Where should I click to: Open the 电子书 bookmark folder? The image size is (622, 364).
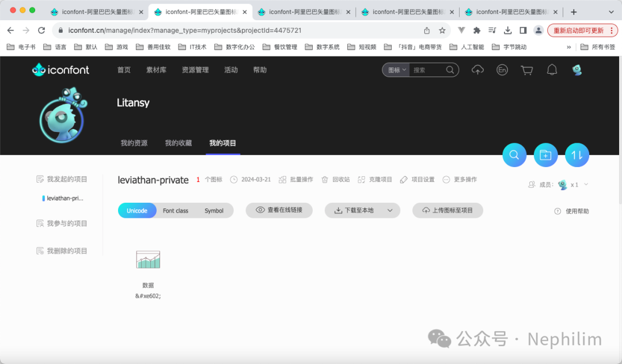[x=21, y=47]
